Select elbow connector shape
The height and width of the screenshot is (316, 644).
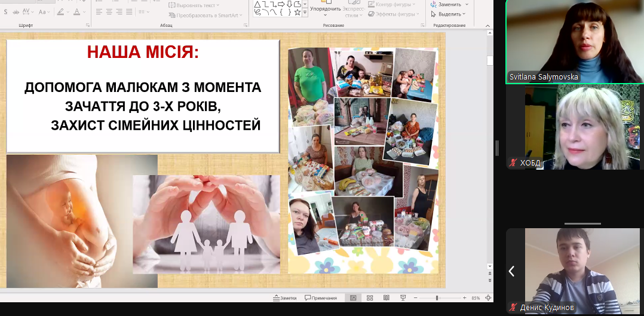(265, 5)
